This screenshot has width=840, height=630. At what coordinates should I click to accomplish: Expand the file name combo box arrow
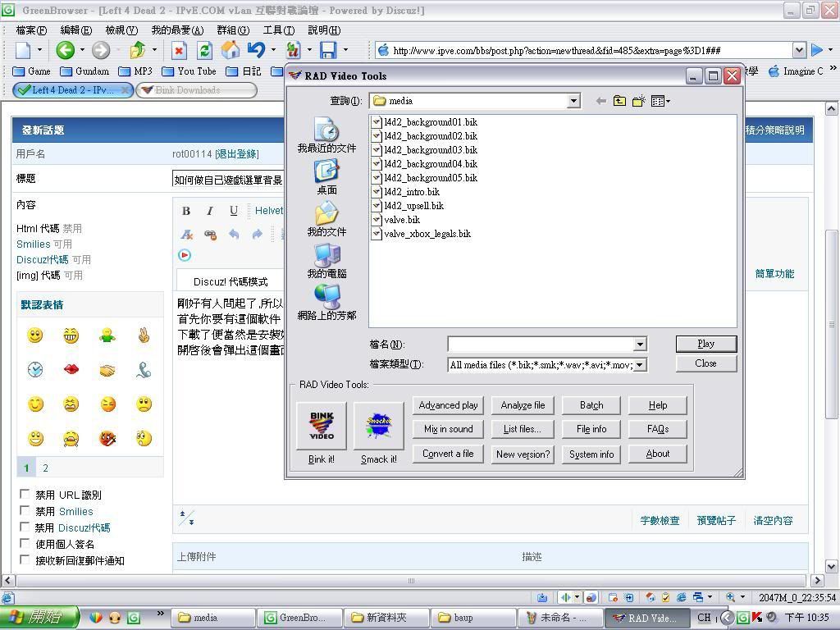click(x=640, y=345)
